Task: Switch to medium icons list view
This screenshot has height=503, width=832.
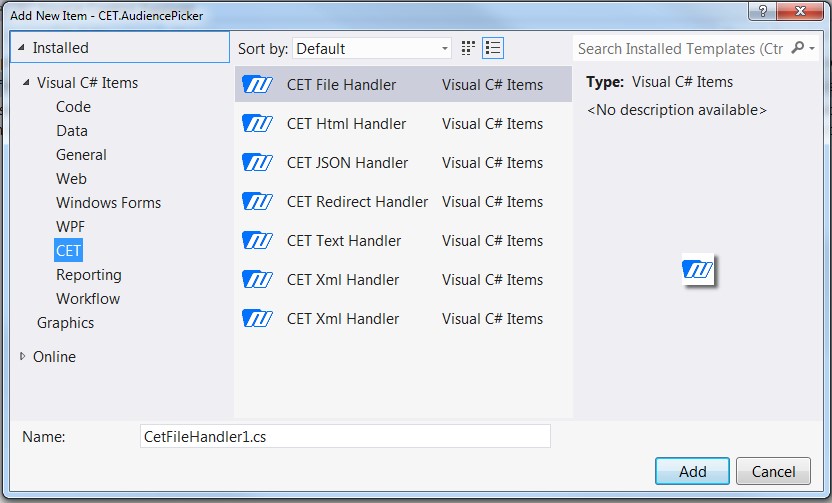Action: (493, 48)
